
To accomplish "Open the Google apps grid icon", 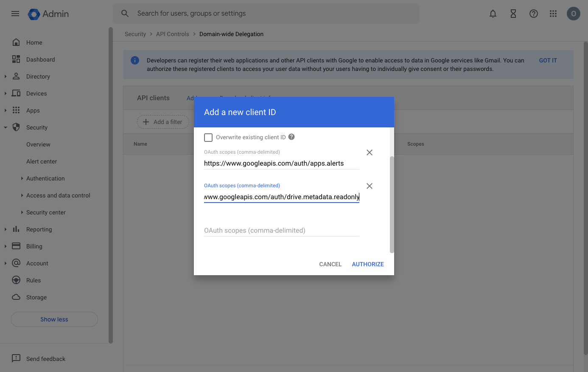I will (x=553, y=14).
